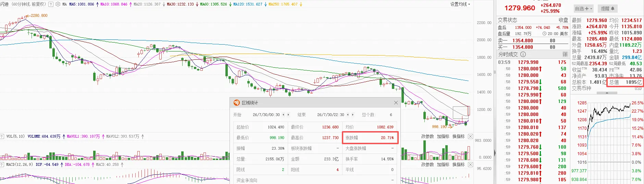Close the MACD indicator panel
This screenshot has width=644, height=184.
[470, 165]
